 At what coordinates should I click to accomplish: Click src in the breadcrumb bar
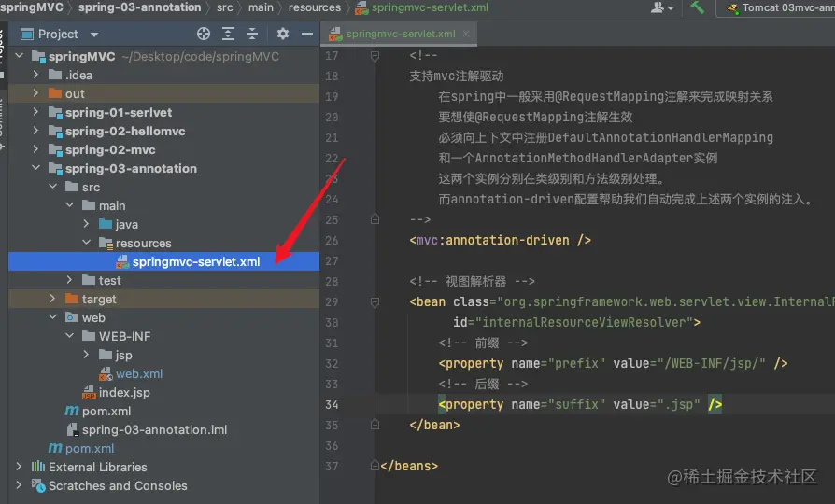pos(225,7)
